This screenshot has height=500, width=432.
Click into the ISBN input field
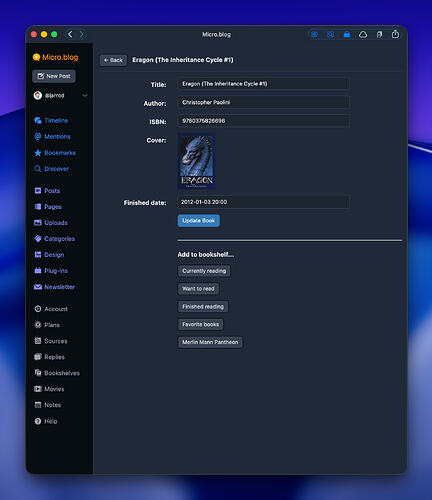pos(263,121)
